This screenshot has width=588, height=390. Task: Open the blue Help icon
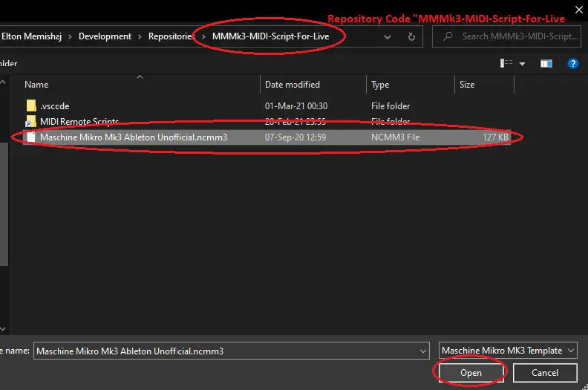click(572, 64)
